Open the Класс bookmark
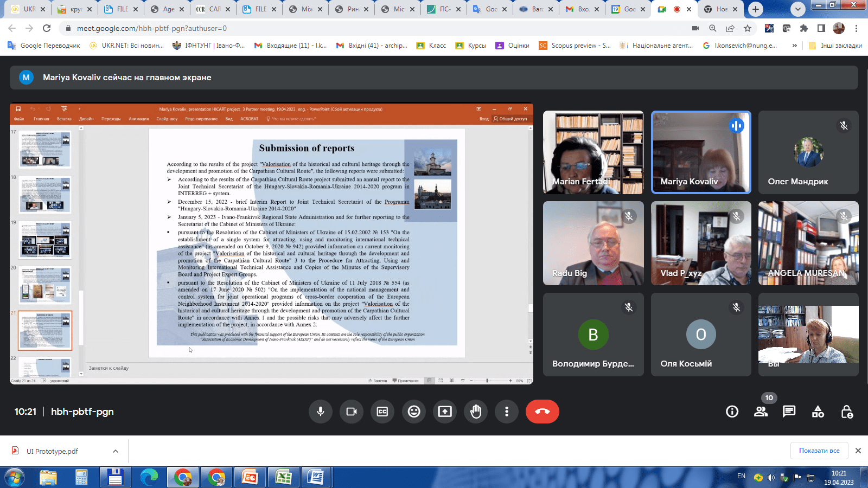Viewport: 868px width, 488px height. pyautogui.click(x=432, y=46)
